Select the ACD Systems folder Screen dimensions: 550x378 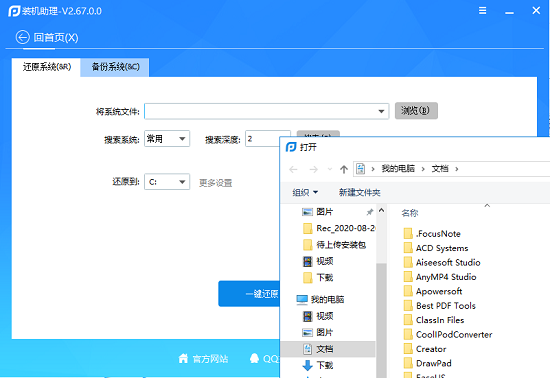(436, 248)
